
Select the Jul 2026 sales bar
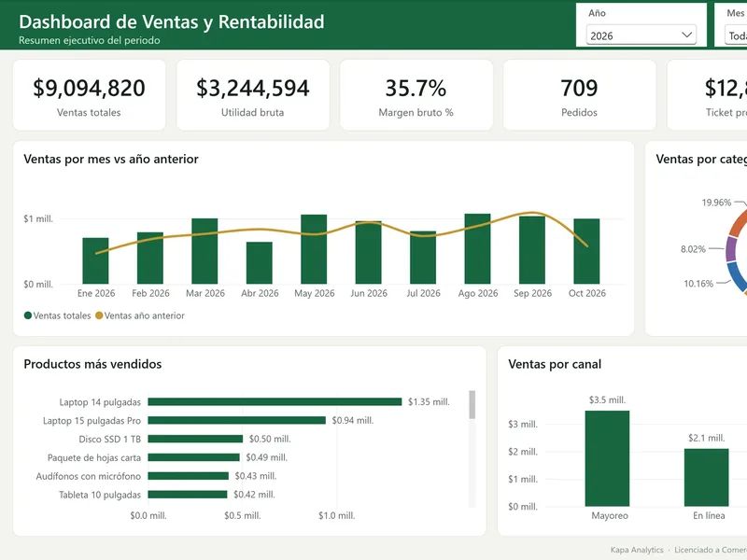[x=423, y=258]
